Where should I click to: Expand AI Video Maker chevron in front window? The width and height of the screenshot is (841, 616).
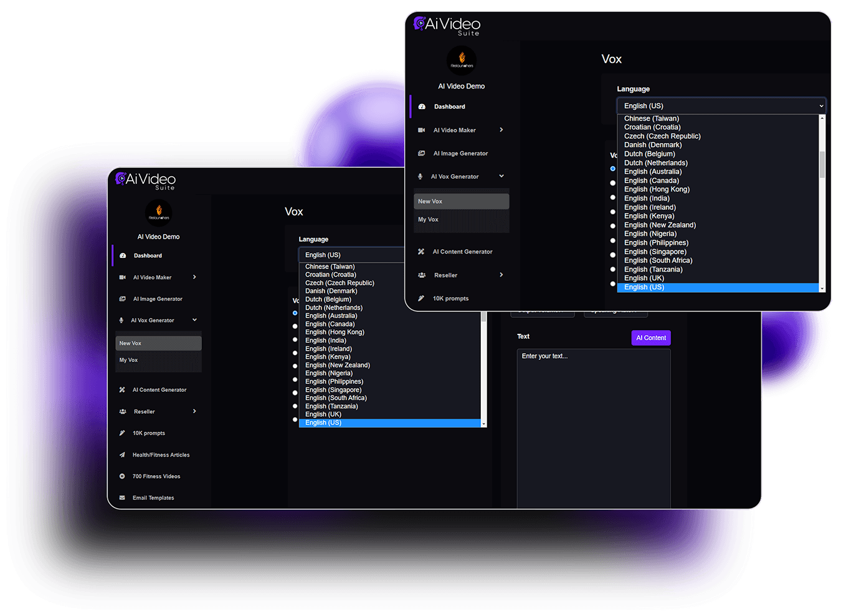[x=501, y=130]
